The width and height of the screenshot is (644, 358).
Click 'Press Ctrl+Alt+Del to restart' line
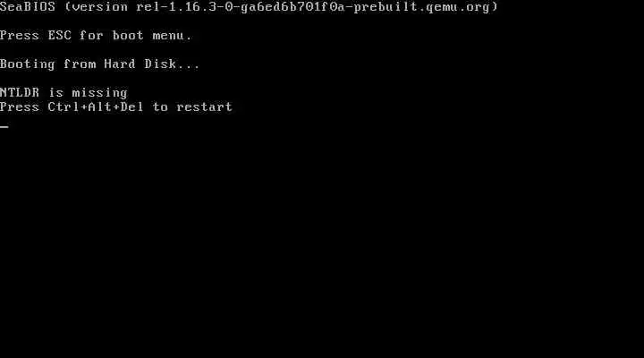116,107
